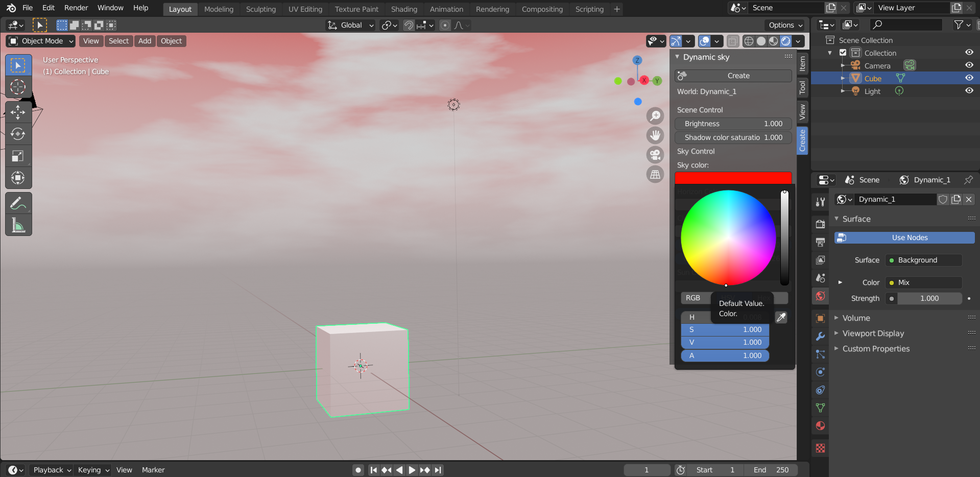This screenshot has width=980, height=477.
Task: Expand the Volume panel
Action: 856,318
